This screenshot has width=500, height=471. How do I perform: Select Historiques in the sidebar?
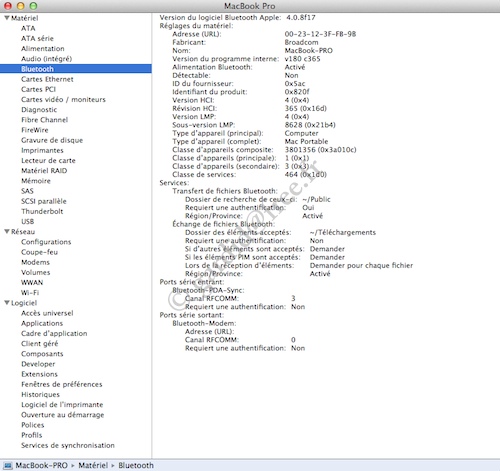40,395
